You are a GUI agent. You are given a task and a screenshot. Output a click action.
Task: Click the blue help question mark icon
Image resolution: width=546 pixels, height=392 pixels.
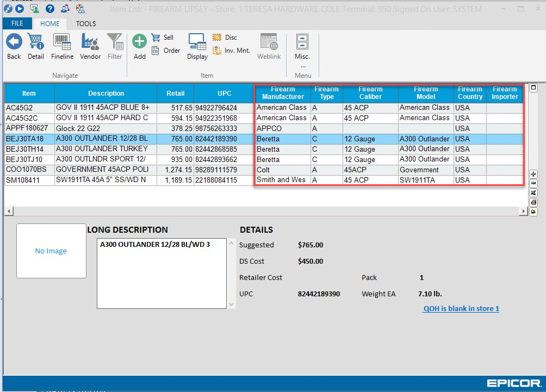50,9
